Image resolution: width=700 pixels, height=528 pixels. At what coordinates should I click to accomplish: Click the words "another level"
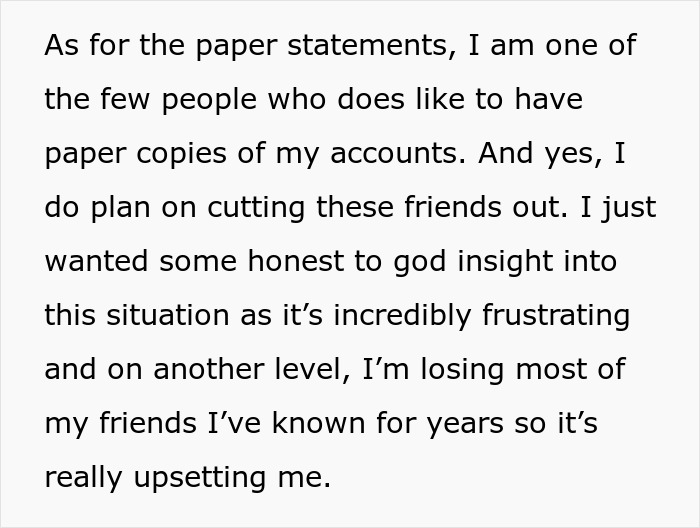point(252,369)
